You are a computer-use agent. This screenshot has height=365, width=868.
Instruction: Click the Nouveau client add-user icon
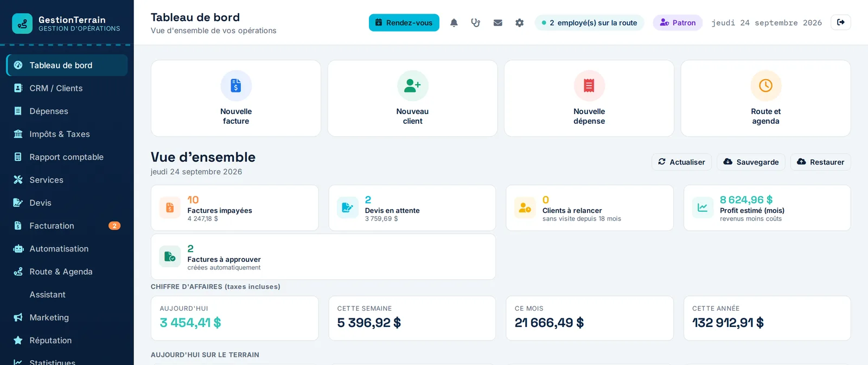(412, 85)
